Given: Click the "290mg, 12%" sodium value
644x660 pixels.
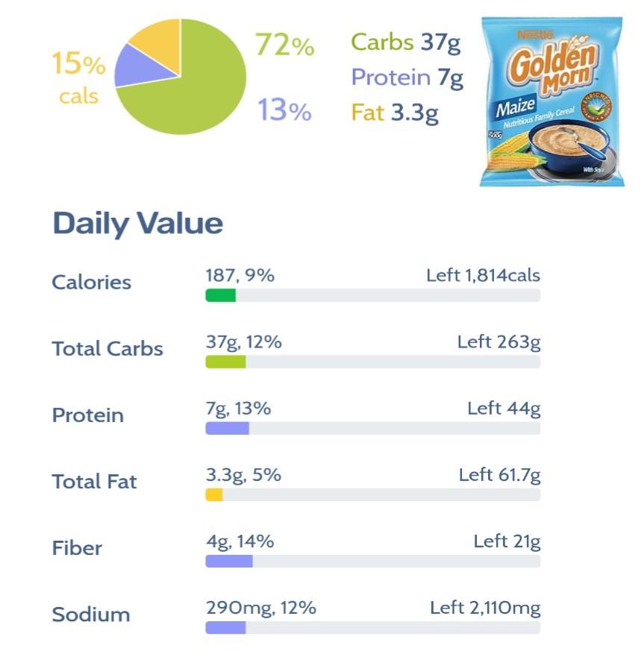Looking at the screenshot, I should [x=260, y=608].
